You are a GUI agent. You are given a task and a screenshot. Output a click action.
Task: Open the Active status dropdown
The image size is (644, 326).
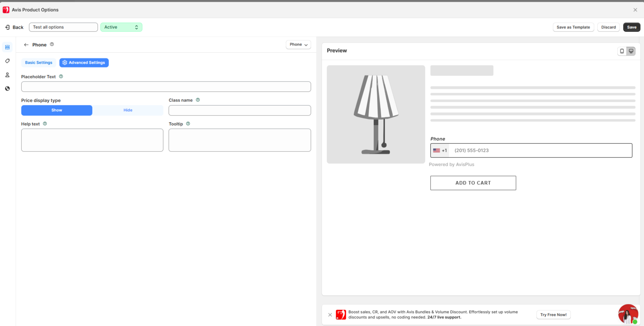pyautogui.click(x=121, y=27)
